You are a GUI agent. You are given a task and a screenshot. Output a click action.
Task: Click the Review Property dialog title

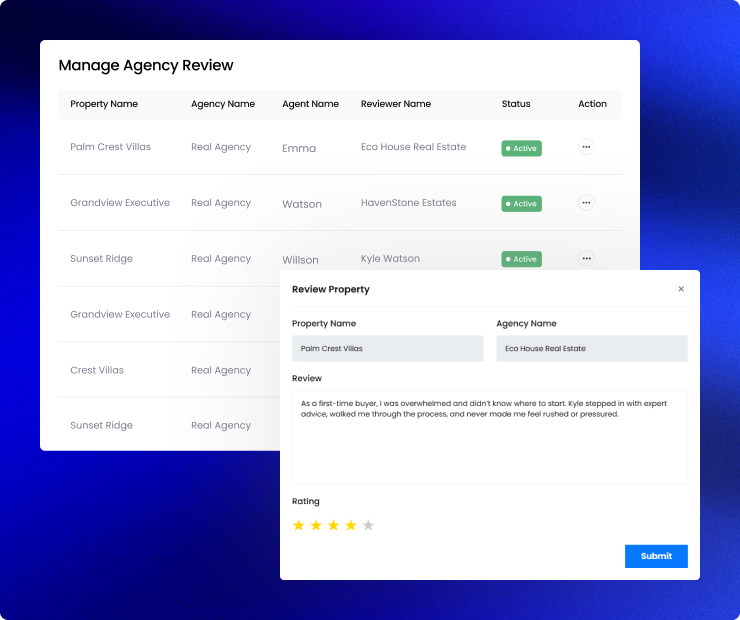pos(330,289)
